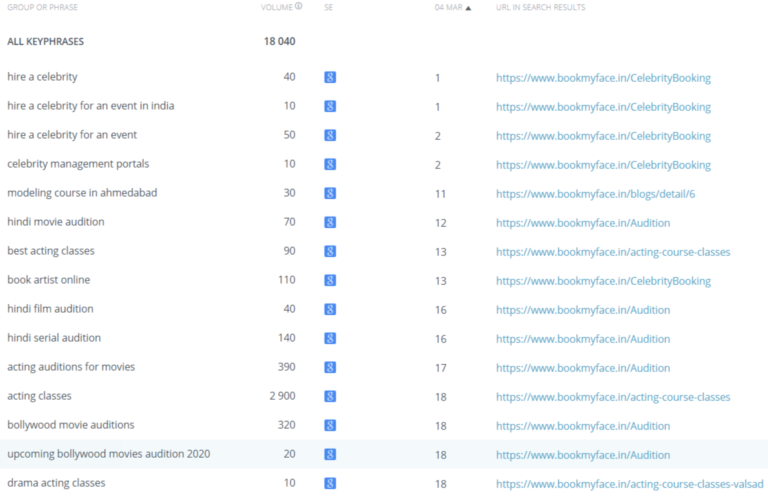
Task: Click Google icon in 'hire a celebrity for an event in india' row
Action: coord(330,106)
